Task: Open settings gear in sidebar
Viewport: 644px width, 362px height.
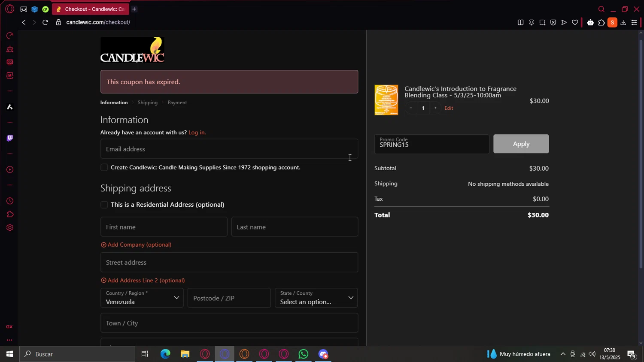Action: click(x=9, y=227)
